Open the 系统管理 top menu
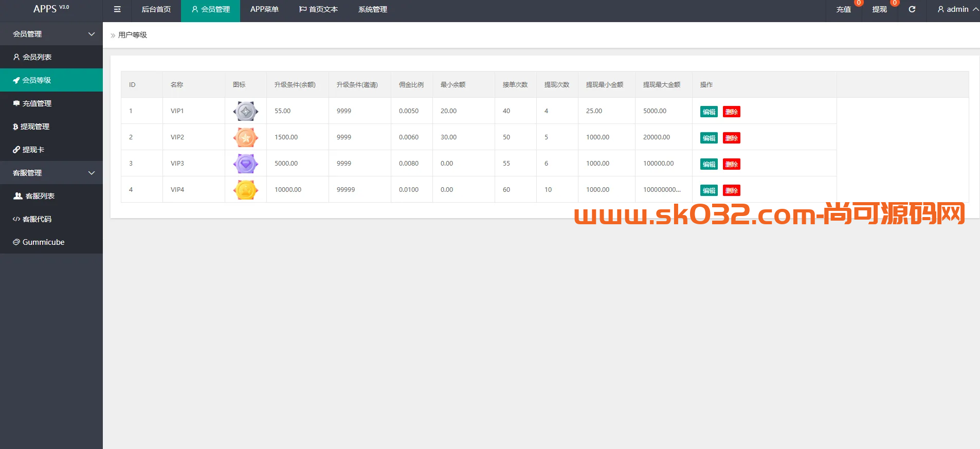The image size is (980, 449). pos(373,9)
